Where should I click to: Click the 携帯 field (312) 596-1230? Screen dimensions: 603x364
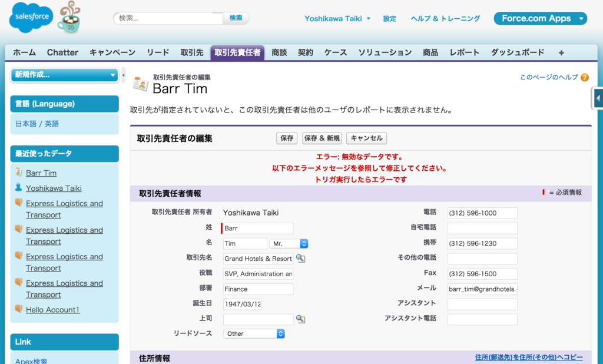482,244
